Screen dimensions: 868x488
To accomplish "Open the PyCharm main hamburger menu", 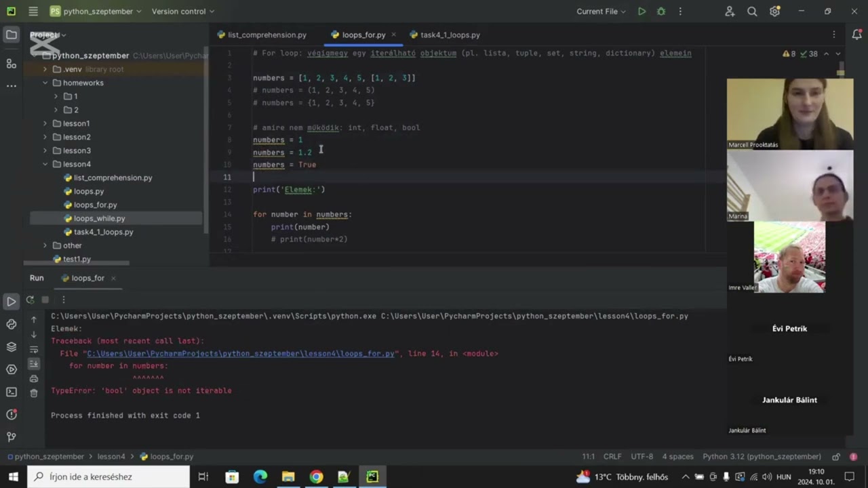I will [x=33, y=12].
